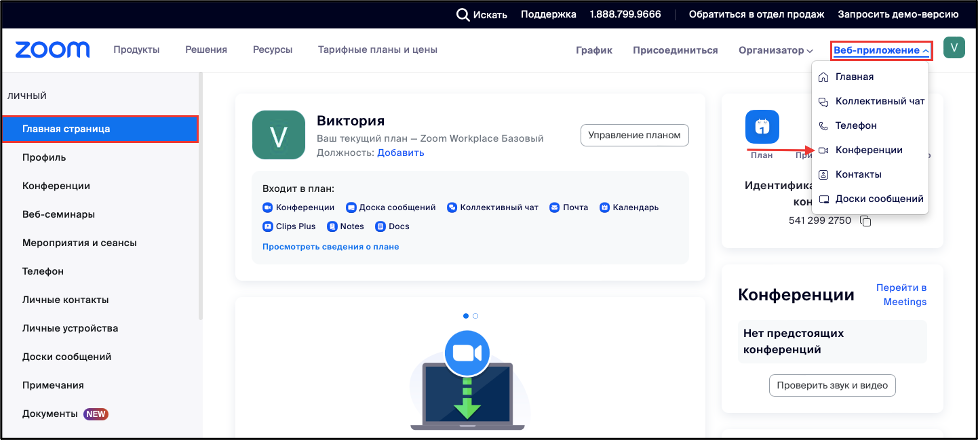The image size is (979, 441).
Task: Click the Почта plan feature icon
Action: 554,207
